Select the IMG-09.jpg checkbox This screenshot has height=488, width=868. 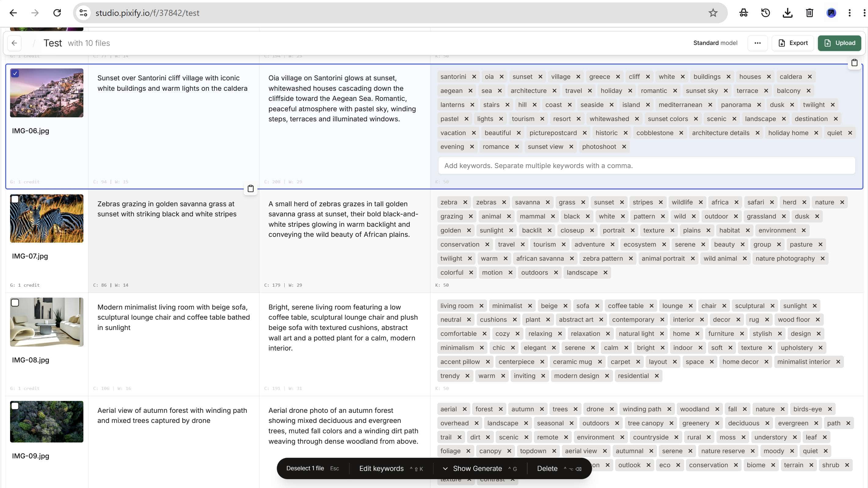tap(15, 406)
